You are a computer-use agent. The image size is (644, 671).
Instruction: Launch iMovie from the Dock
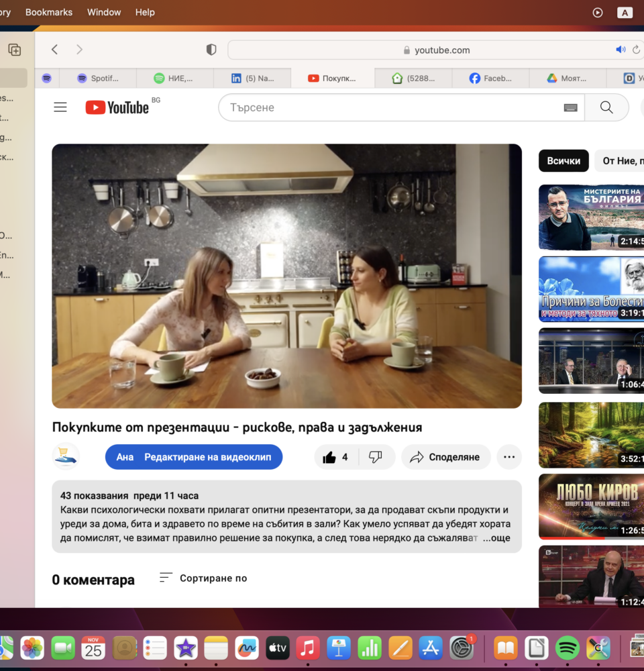click(x=186, y=648)
